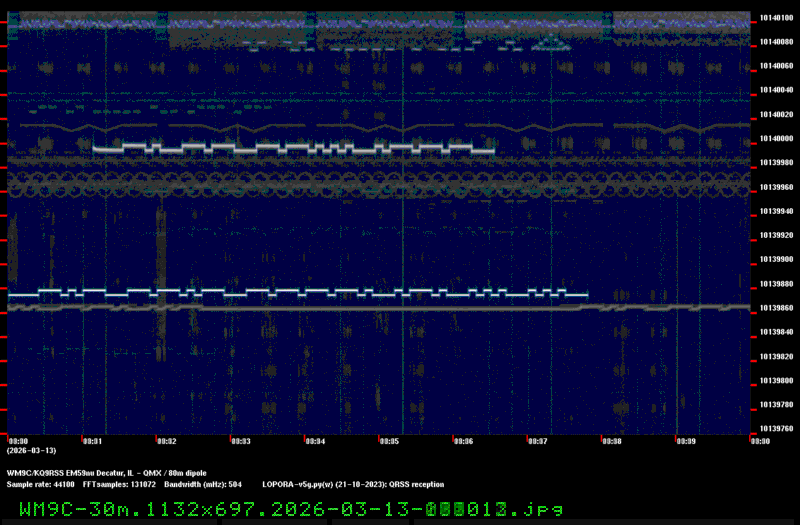Image resolution: width=800 pixels, height=525 pixels.
Task: Select the 10140040 frequency scale value
Action: (x=776, y=90)
